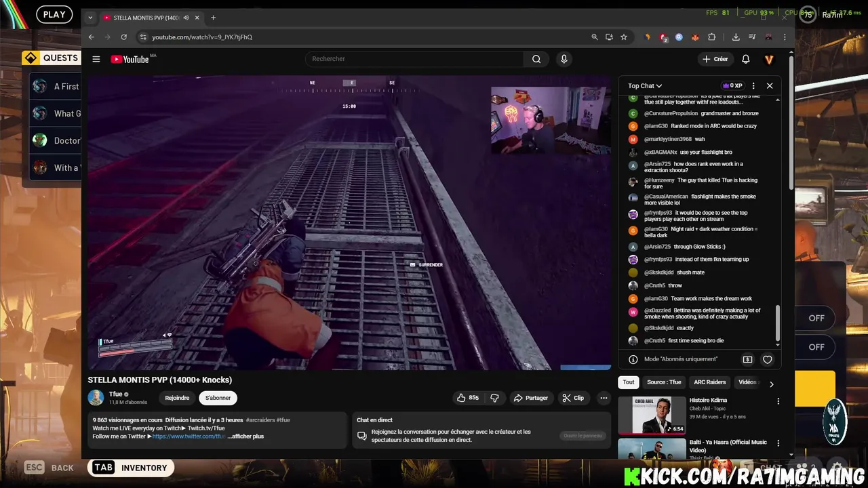Go to the YouTube home logo
This screenshot has width=868, height=488.
pos(130,59)
